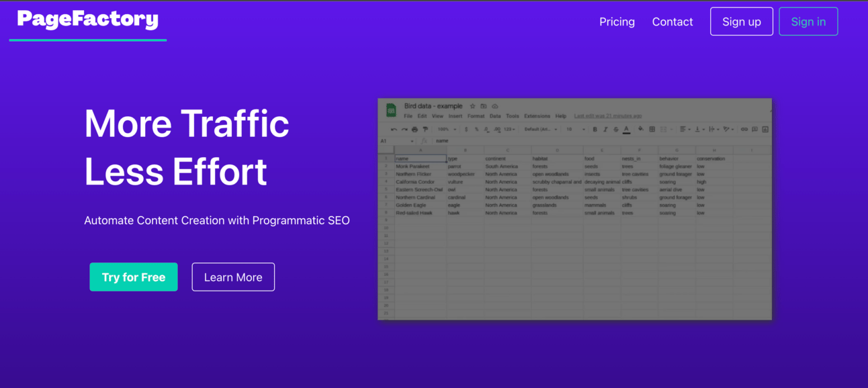Open the View menu in Sheets
Image resolution: width=868 pixels, height=388 pixels.
pyautogui.click(x=437, y=116)
